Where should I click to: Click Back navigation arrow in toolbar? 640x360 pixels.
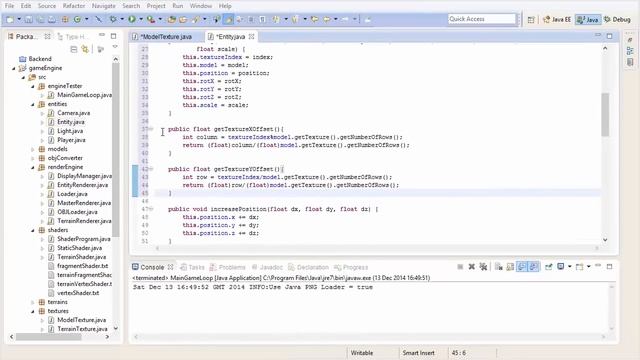pos(327,19)
